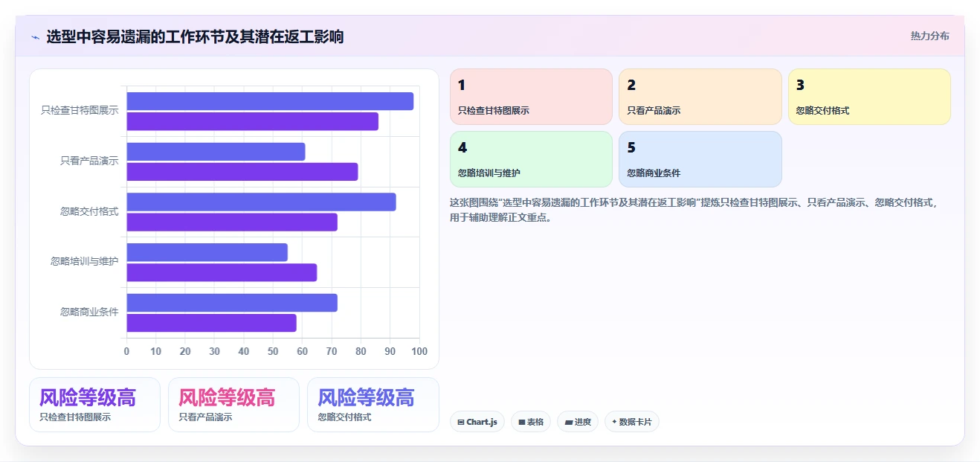The image size is (980, 462).
Task: Select card 4 忽略培训与维护
Action: 531,159
